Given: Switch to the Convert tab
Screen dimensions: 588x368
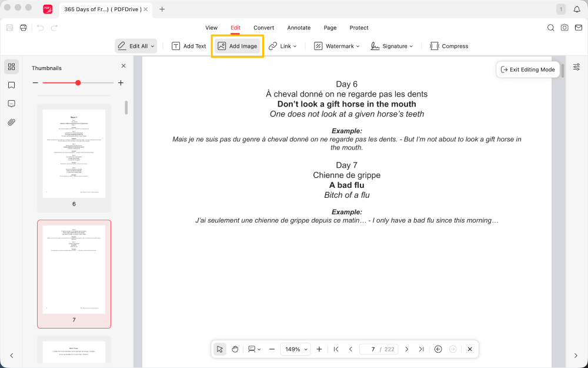Looking at the screenshot, I should pyautogui.click(x=264, y=28).
